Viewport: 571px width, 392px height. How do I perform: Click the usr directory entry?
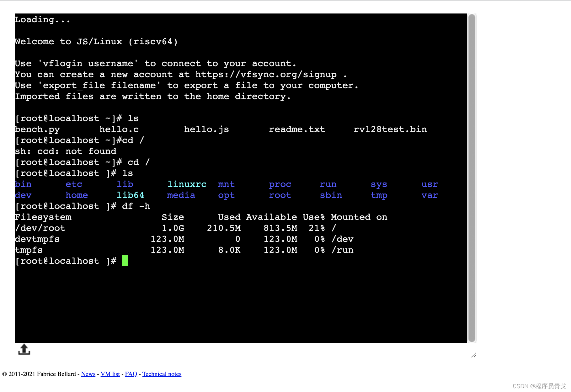(430, 184)
